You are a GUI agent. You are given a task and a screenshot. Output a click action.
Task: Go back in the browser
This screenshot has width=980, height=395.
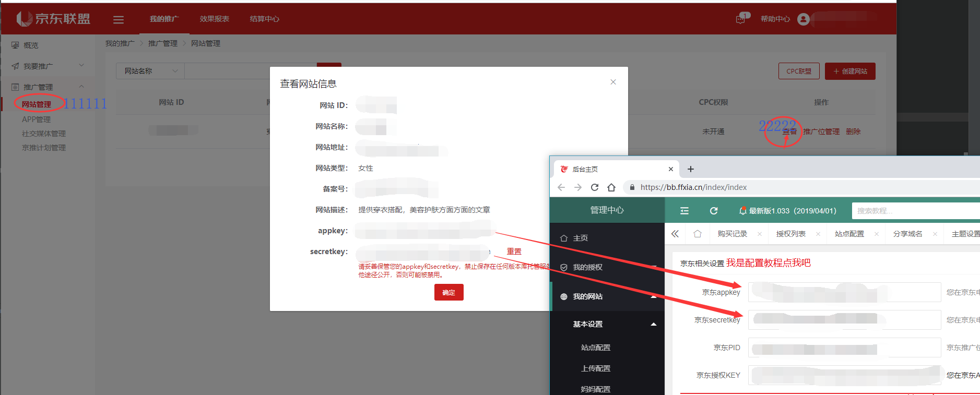561,187
